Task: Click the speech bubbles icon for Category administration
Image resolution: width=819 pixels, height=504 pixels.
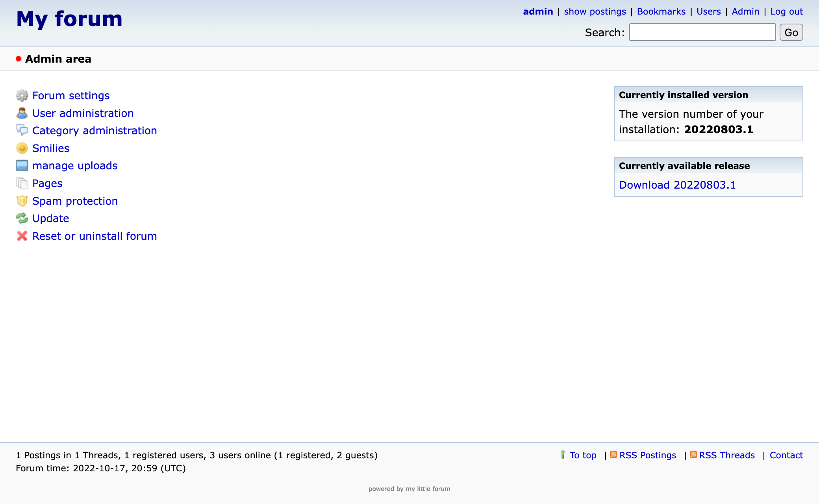Action: click(x=22, y=130)
